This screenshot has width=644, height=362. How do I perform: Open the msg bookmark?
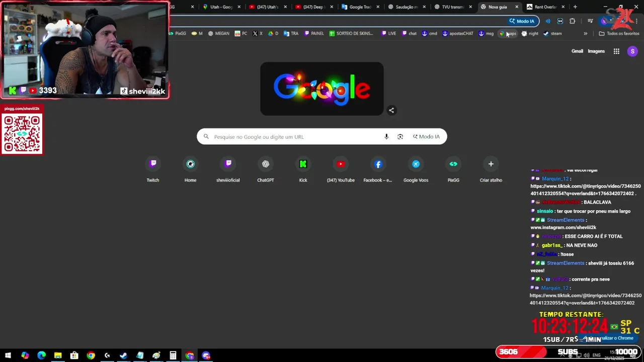[x=486, y=34]
